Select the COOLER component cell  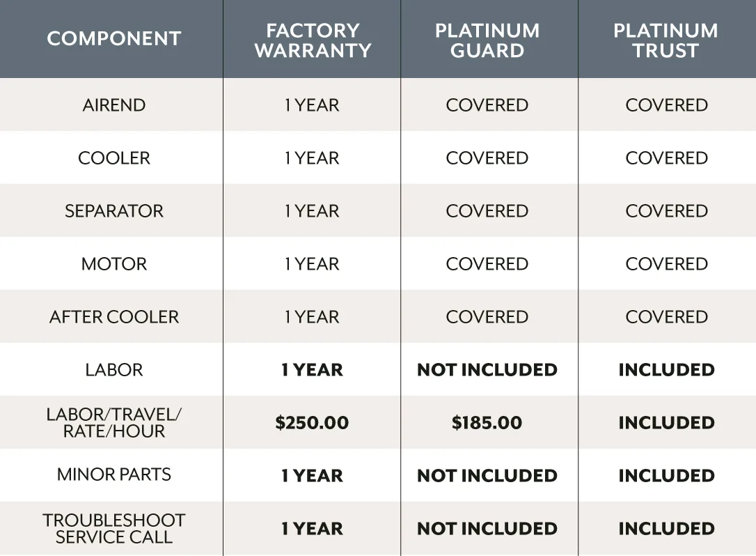[x=114, y=158]
